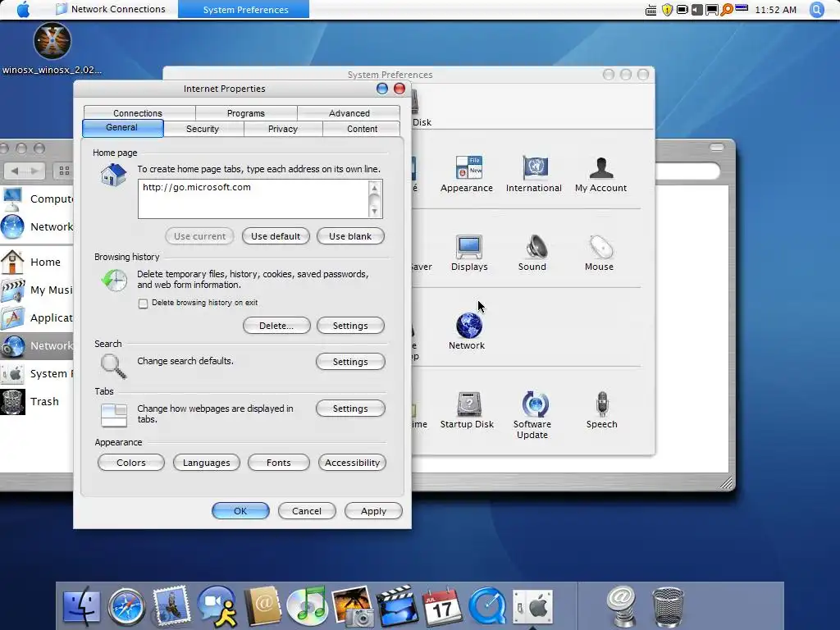Open Languages appearance button
The image size is (840, 630).
tap(206, 463)
